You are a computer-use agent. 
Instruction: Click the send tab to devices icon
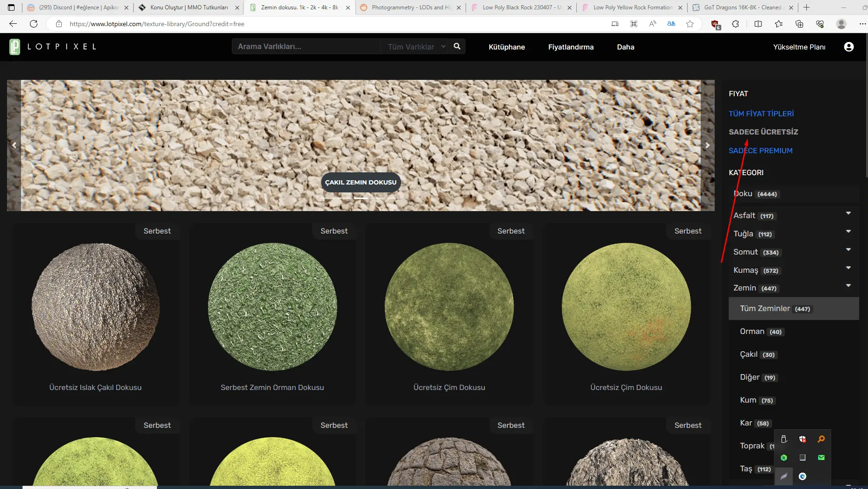(615, 24)
